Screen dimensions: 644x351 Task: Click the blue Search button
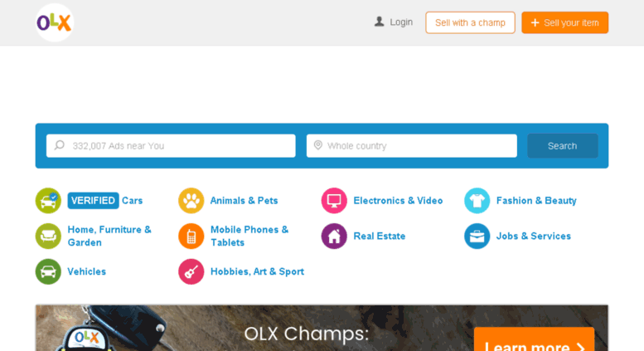(562, 146)
